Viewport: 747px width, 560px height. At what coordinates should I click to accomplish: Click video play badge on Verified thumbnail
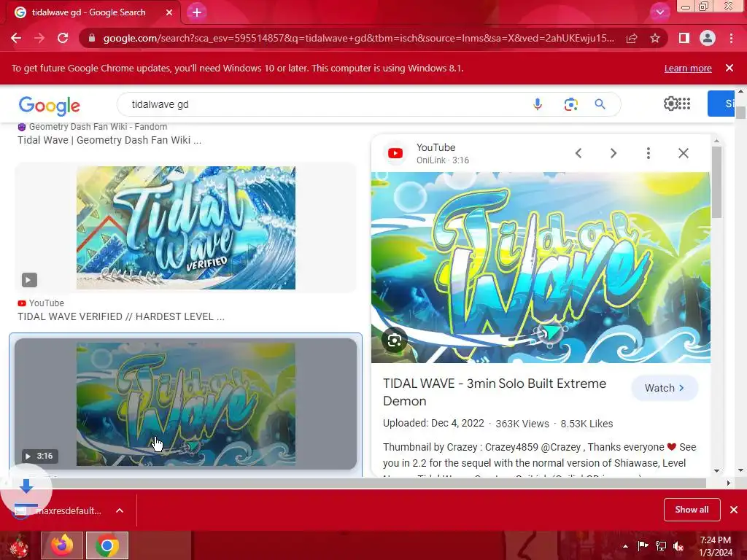click(29, 280)
